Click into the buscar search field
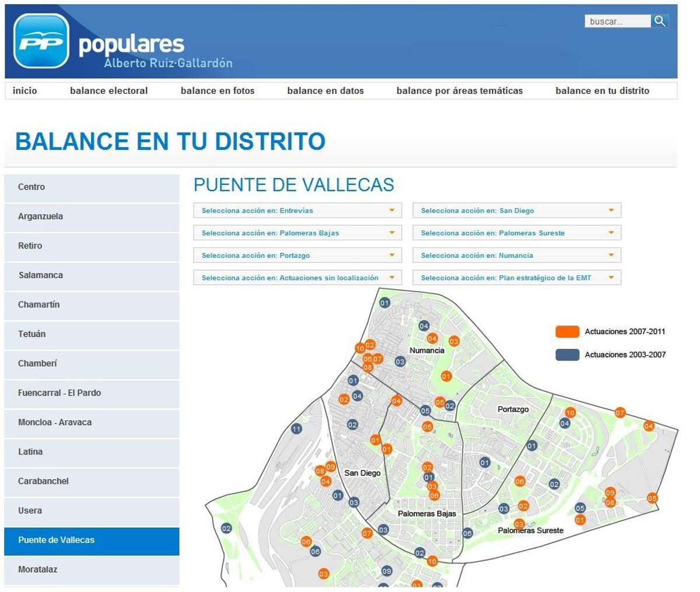This screenshot has width=700, height=592. coord(617,22)
